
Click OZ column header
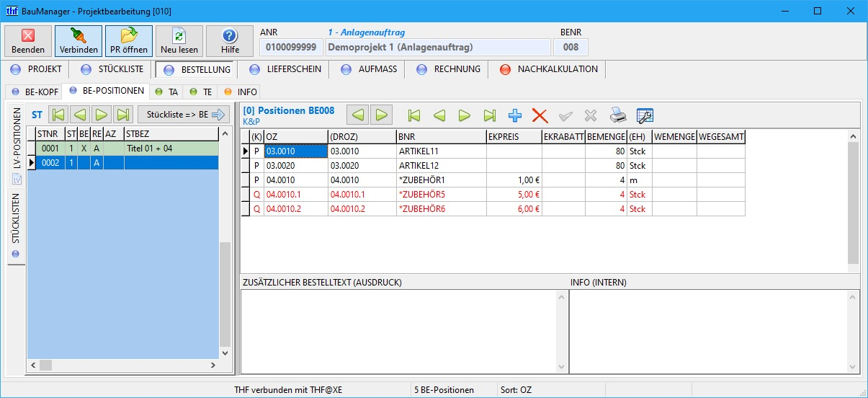pos(296,136)
